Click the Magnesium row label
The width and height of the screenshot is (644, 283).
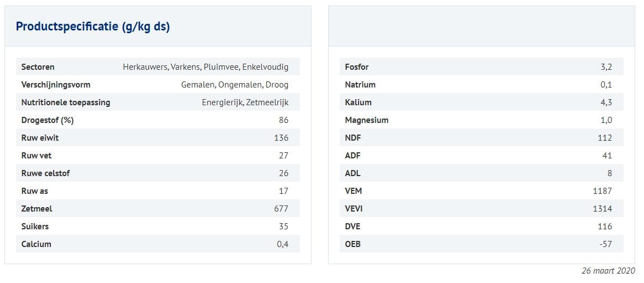coord(366,120)
